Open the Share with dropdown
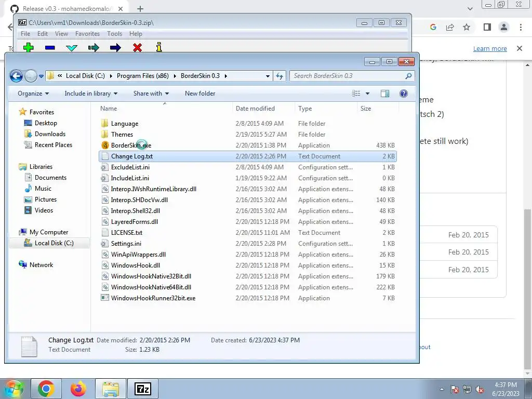This screenshot has height=399, width=532. point(151,94)
